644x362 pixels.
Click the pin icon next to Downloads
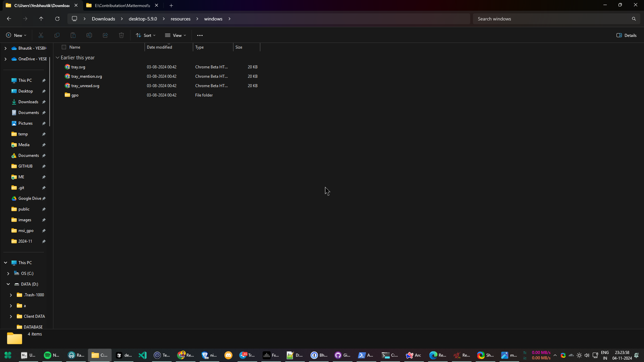point(44,102)
